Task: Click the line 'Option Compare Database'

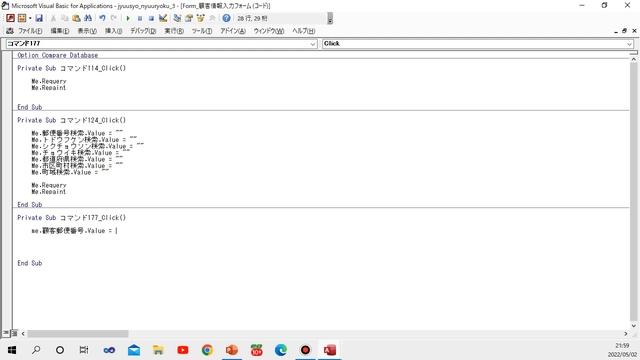Action: (58, 55)
